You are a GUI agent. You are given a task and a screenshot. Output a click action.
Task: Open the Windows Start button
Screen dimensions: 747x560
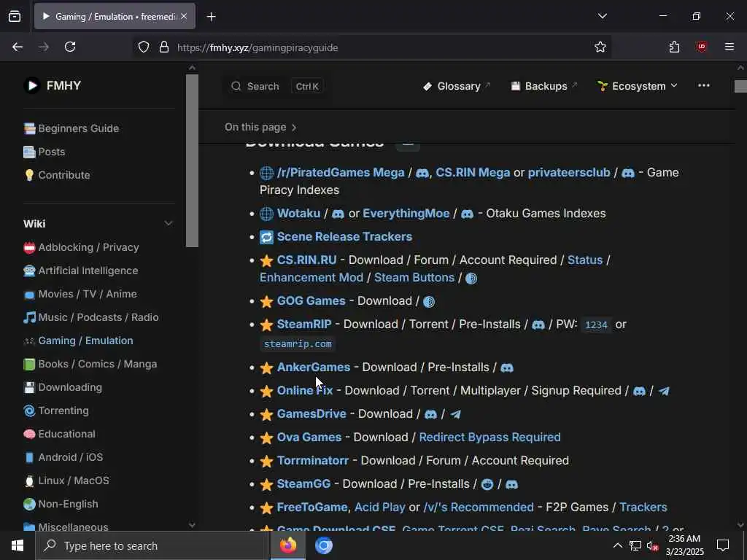(18, 545)
